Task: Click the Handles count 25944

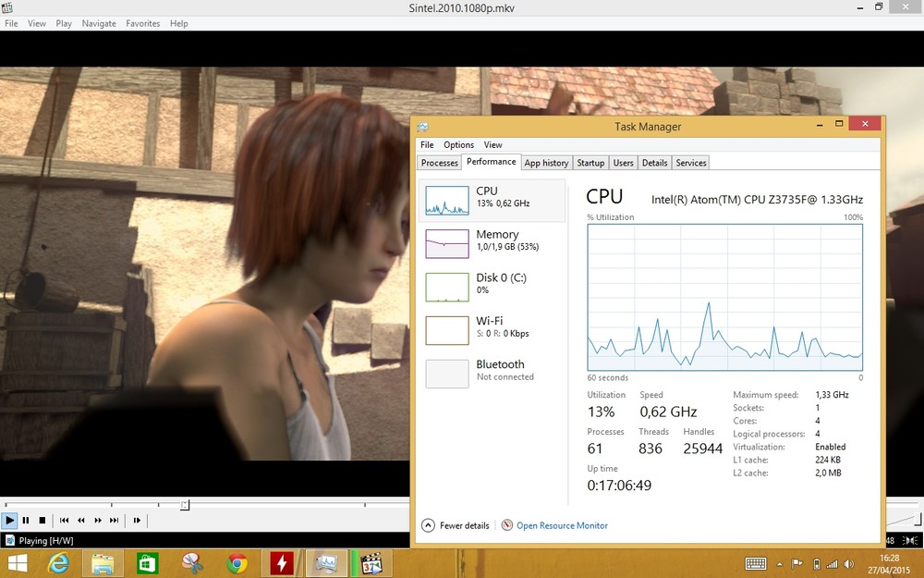Action: click(x=702, y=449)
